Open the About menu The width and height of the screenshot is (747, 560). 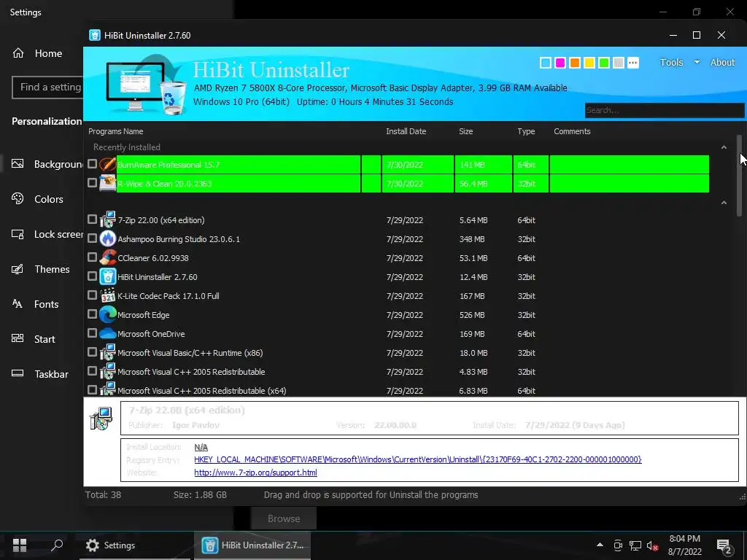point(722,62)
